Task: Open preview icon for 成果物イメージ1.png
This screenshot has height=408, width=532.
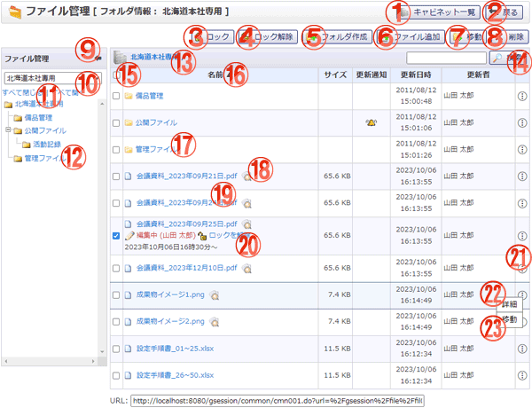Action: 215,295
